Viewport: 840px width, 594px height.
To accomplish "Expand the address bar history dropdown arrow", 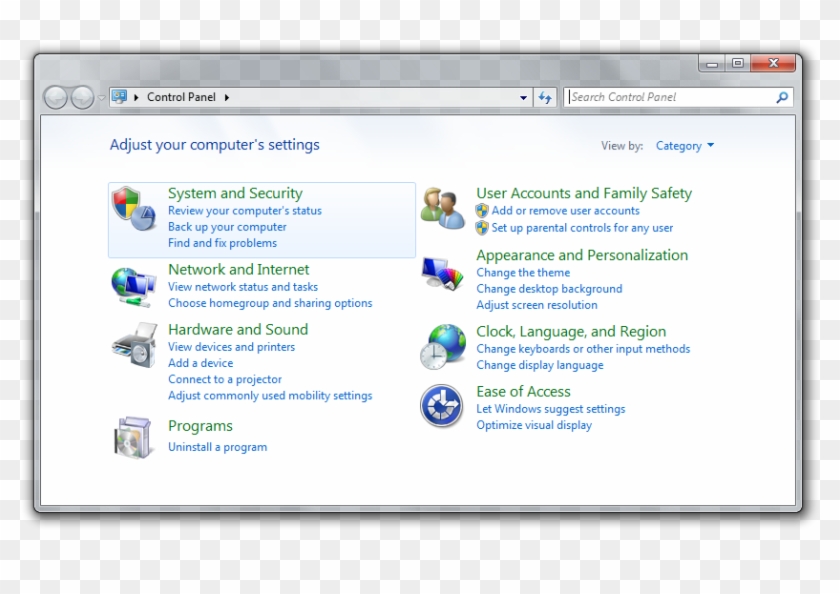I will point(523,97).
